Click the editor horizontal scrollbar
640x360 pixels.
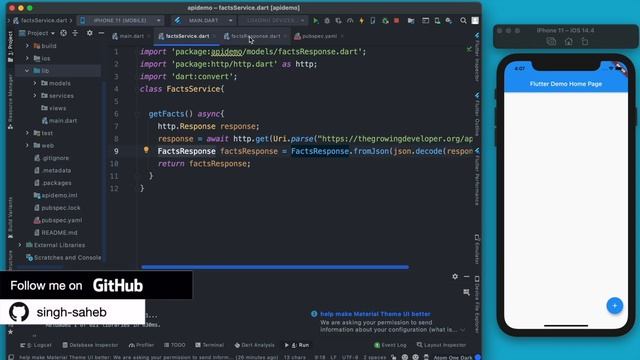point(275,267)
